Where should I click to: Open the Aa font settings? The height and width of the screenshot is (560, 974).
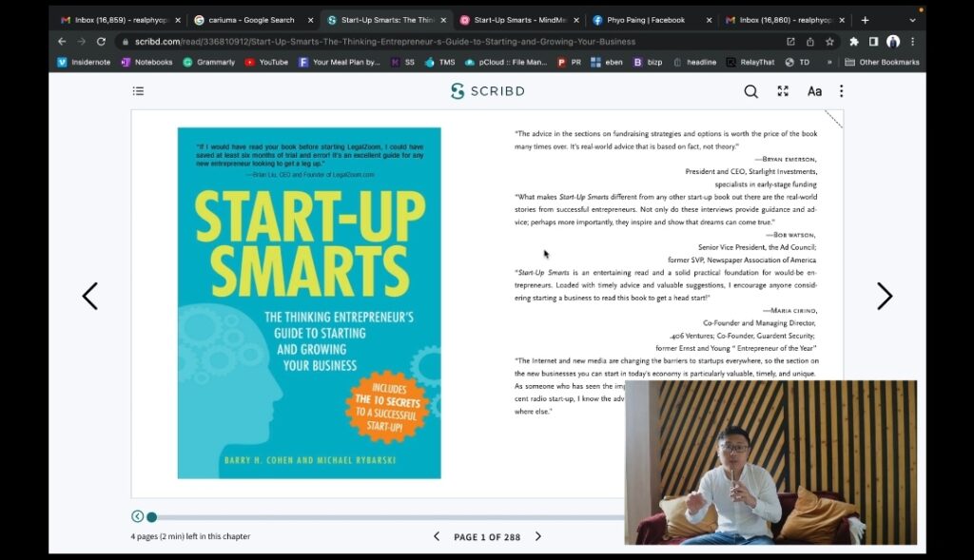(x=814, y=91)
